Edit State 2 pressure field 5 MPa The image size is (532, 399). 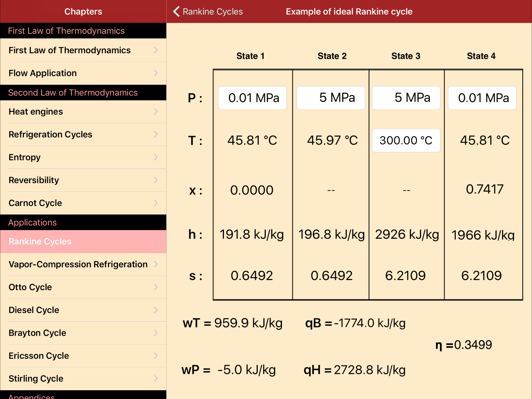point(331,98)
